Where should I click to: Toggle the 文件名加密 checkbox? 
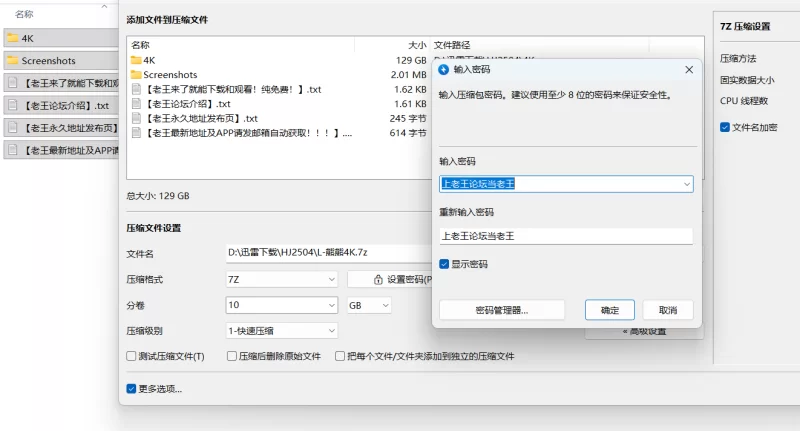click(724, 127)
